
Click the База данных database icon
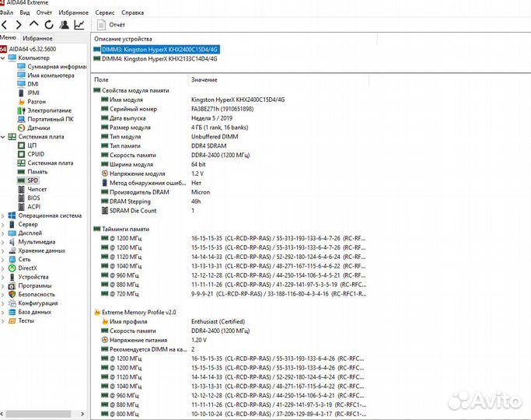(12, 313)
